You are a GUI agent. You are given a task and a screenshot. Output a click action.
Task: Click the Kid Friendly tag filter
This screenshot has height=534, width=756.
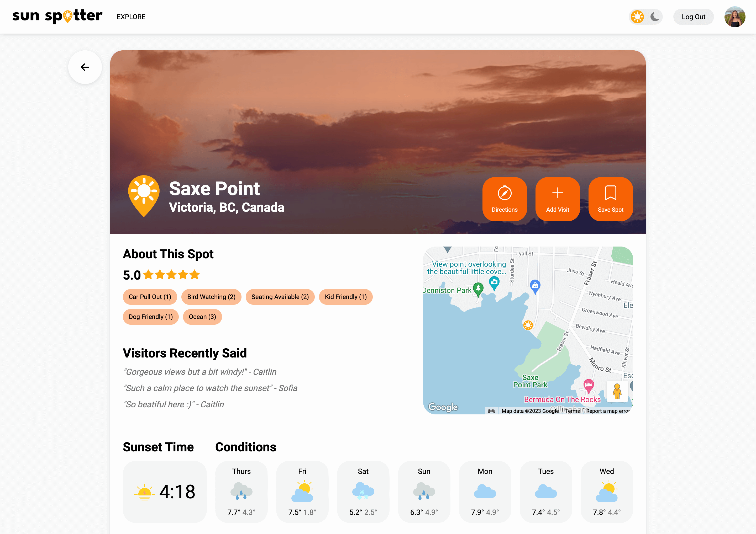[345, 297]
